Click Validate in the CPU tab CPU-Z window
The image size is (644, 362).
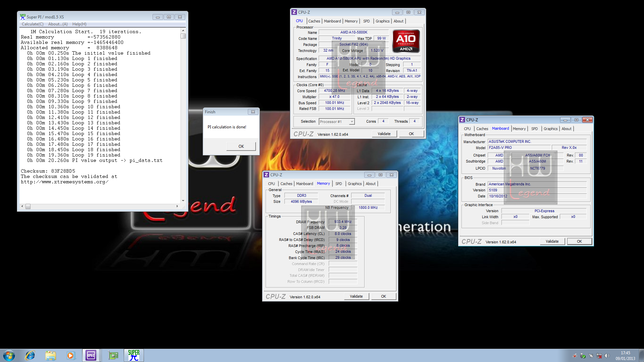(x=384, y=134)
